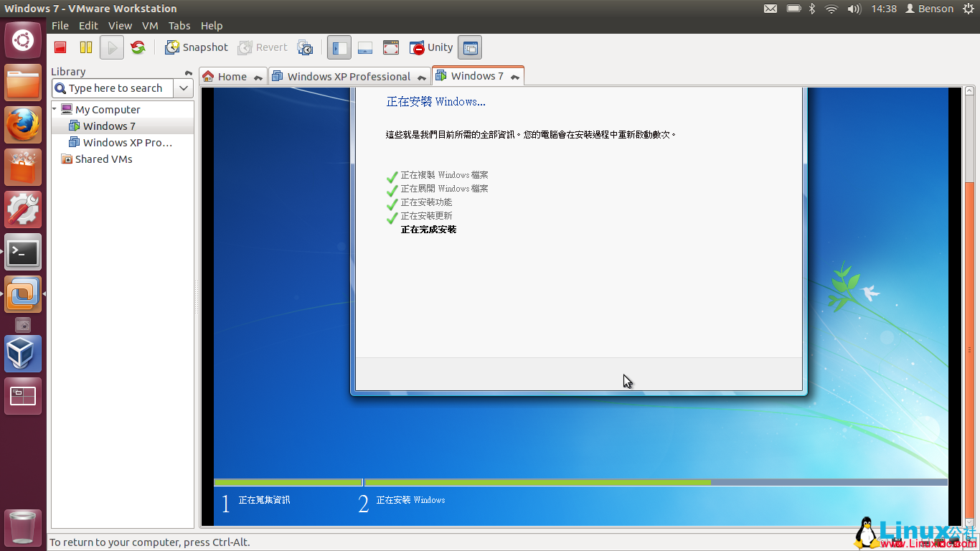980x551 pixels.
Task: Click the bold '正在完成安裝' step text
Action: click(x=428, y=230)
